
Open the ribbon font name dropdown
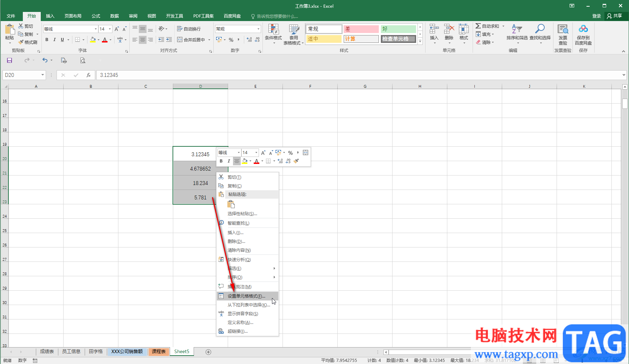coord(96,29)
